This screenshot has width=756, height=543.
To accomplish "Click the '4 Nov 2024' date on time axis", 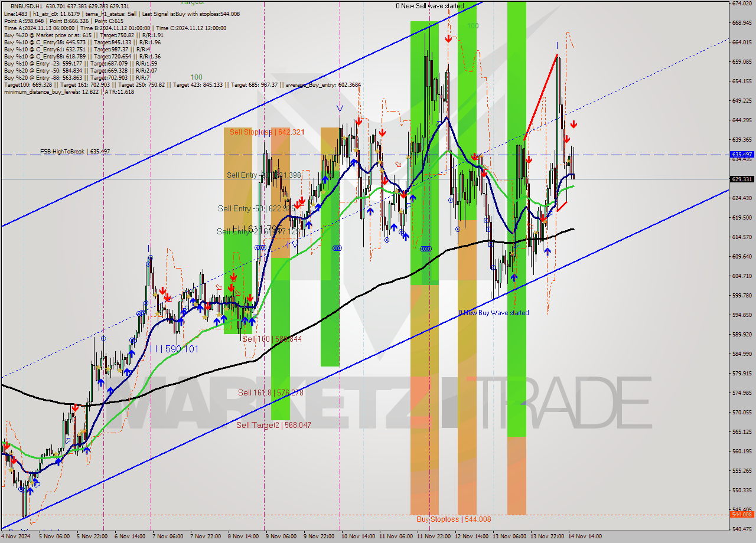I will [x=15, y=537].
